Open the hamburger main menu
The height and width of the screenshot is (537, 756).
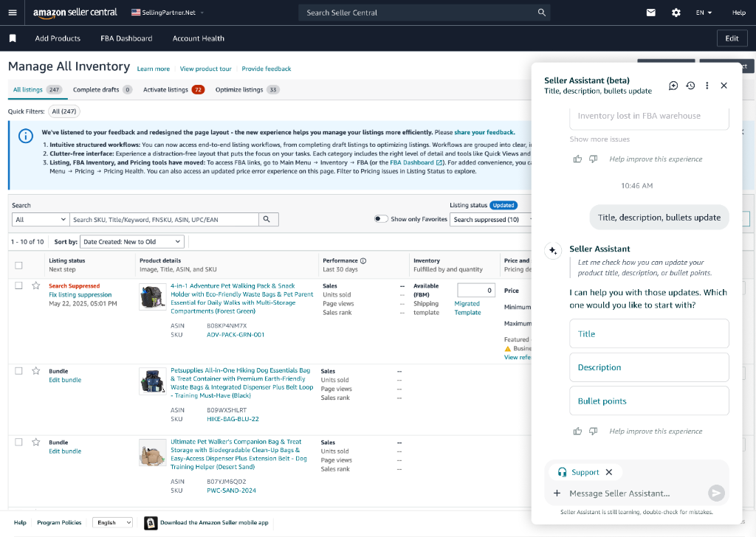coord(13,13)
